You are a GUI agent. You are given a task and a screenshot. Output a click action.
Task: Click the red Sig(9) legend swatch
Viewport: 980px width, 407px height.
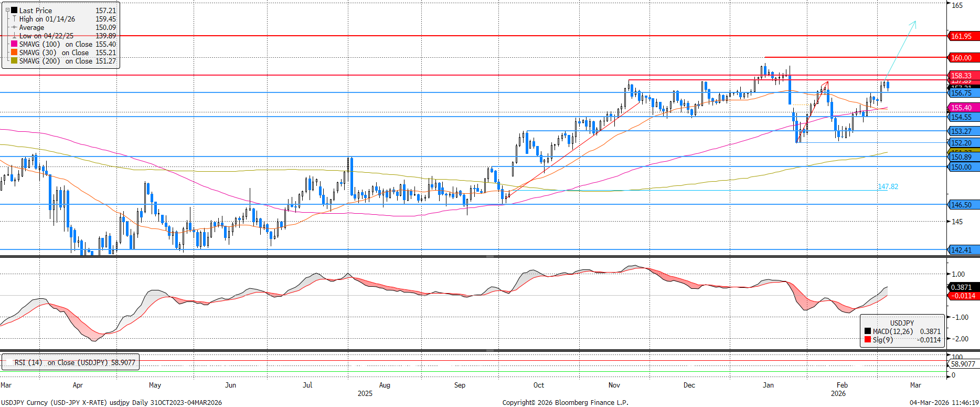click(868, 340)
